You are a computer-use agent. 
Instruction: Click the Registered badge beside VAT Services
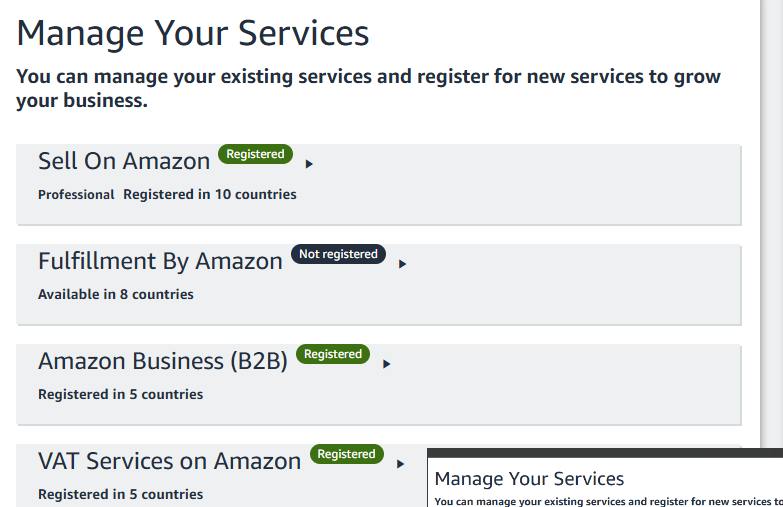(x=347, y=454)
